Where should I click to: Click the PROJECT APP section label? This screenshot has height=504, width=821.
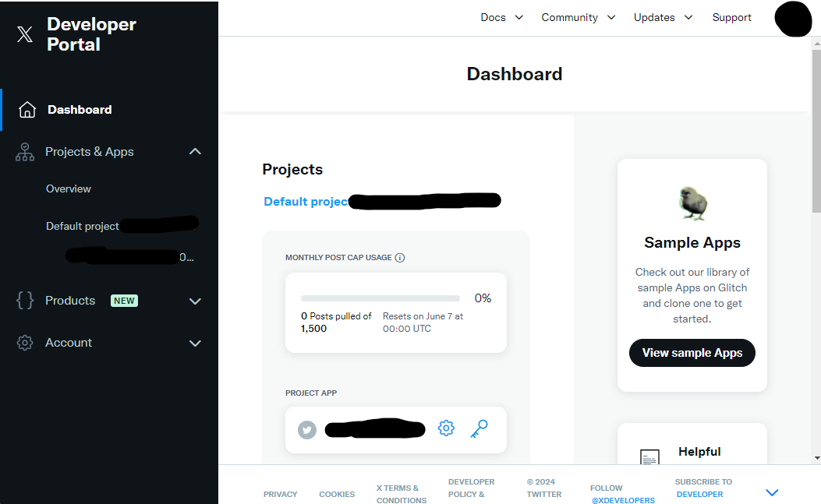(311, 393)
